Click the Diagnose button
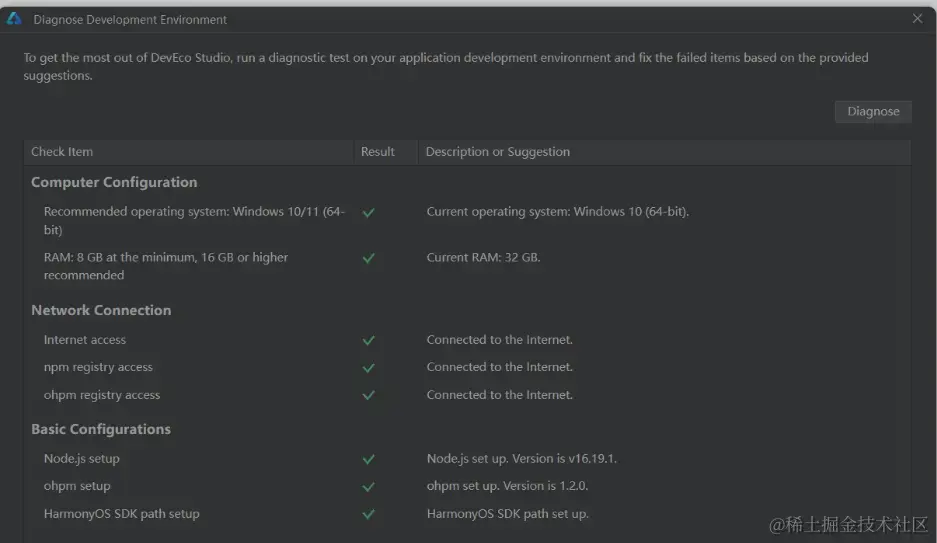This screenshot has height=543, width=937. [873, 112]
